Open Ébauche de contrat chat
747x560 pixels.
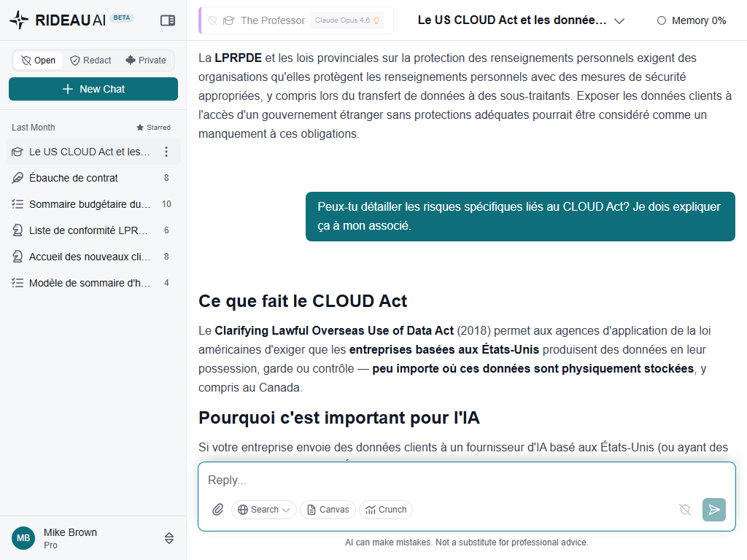click(93, 178)
